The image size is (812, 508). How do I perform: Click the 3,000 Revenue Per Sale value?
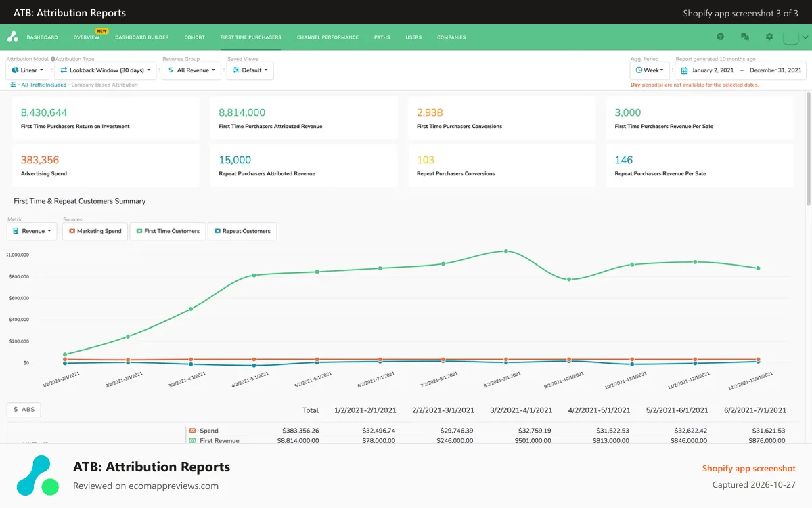628,112
